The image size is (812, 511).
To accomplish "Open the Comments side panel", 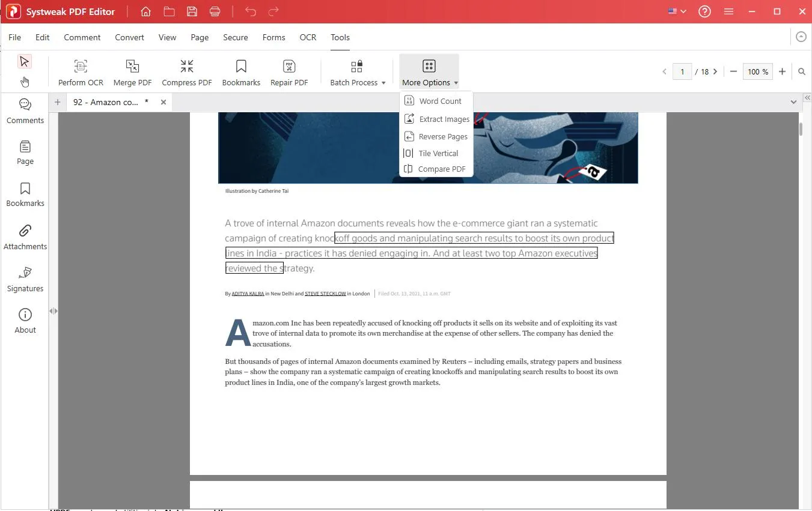I will [25, 112].
